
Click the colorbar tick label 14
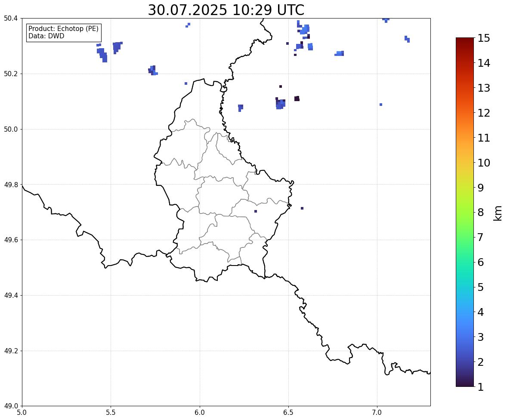pos(484,63)
